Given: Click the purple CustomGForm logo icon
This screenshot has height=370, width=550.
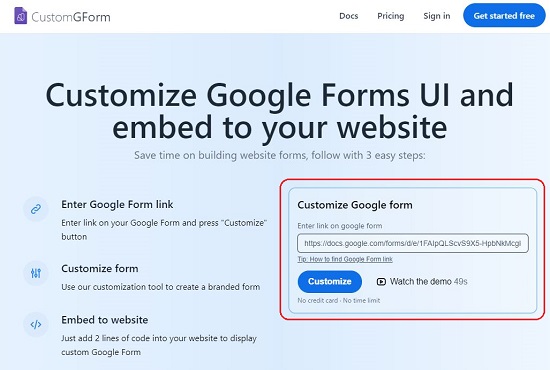Looking at the screenshot, I should click(20, 16).
